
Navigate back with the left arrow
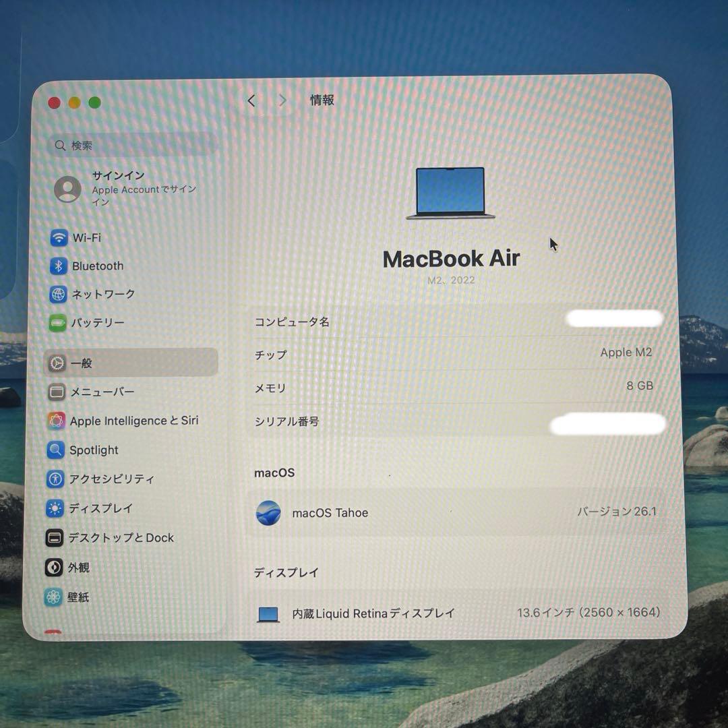coord(251,100)
